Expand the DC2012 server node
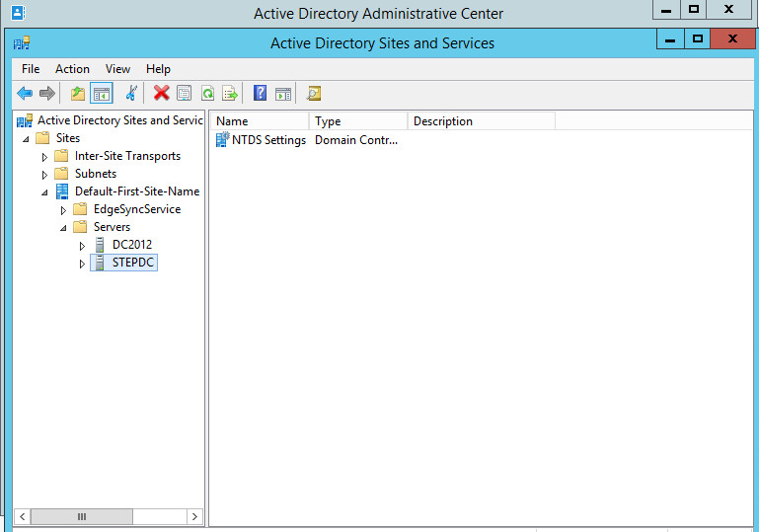The height and width of the screenshot is (532, 759). [x=82, y=246]
